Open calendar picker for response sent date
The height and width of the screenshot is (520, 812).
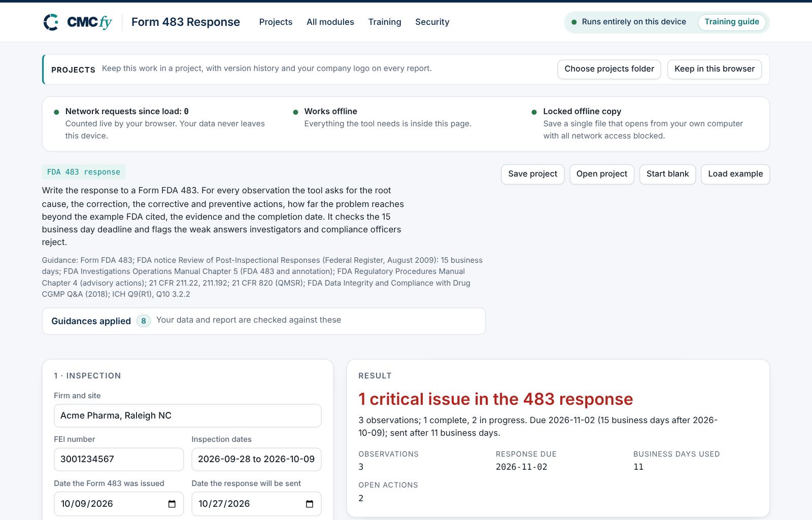pyautogui.click(x=309, y=504)
